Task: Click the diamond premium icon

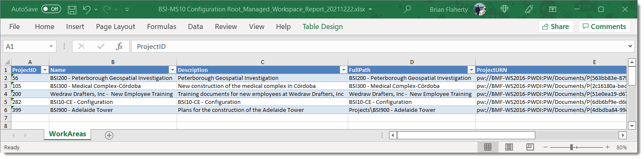Action: pyautogui.click(x=504, y=9)
